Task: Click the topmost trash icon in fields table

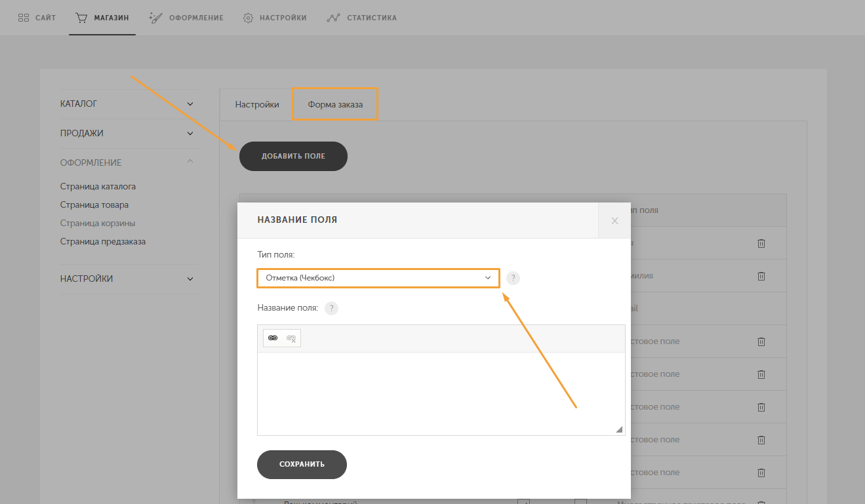Action: click(761, 243)
